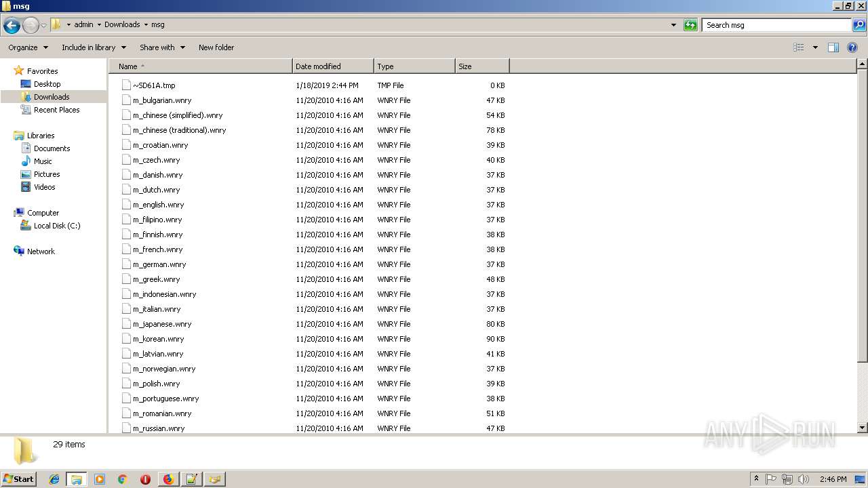
Task: Launch Internet Explorer from the taskbar
Action: [54, 479]
